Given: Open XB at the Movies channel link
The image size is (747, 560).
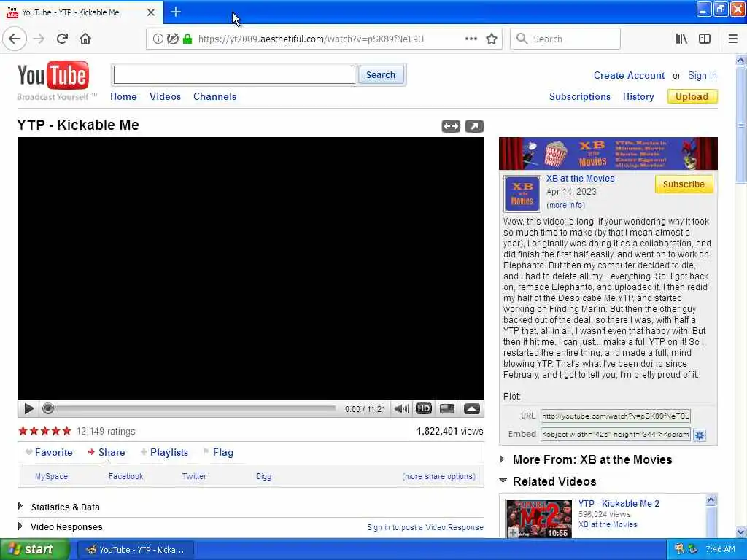Looking at the screenshot, I should pyautogui.click(x=580, y=179).
